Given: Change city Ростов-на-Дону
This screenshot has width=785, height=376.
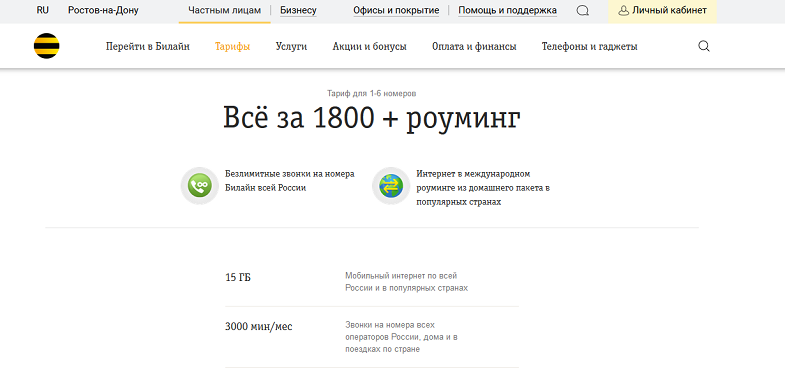Looking at the screenshot, I should pyautogui.click(x=103, y=10).
